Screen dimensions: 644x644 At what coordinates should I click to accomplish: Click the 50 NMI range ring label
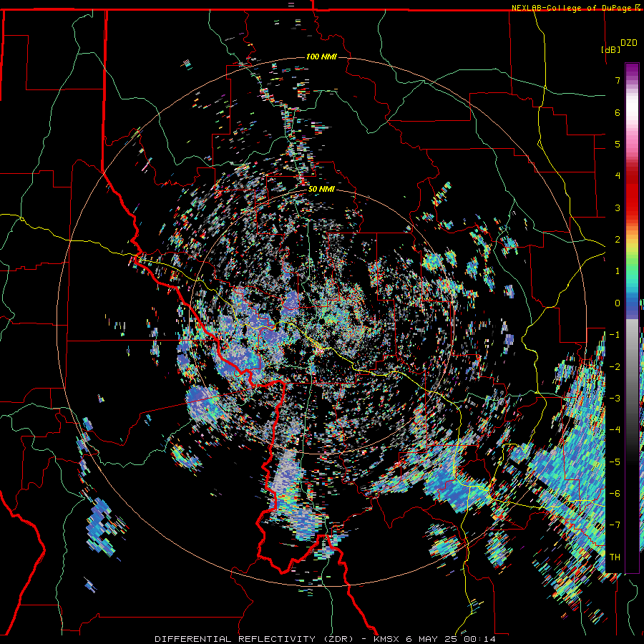tap(321, 190)
